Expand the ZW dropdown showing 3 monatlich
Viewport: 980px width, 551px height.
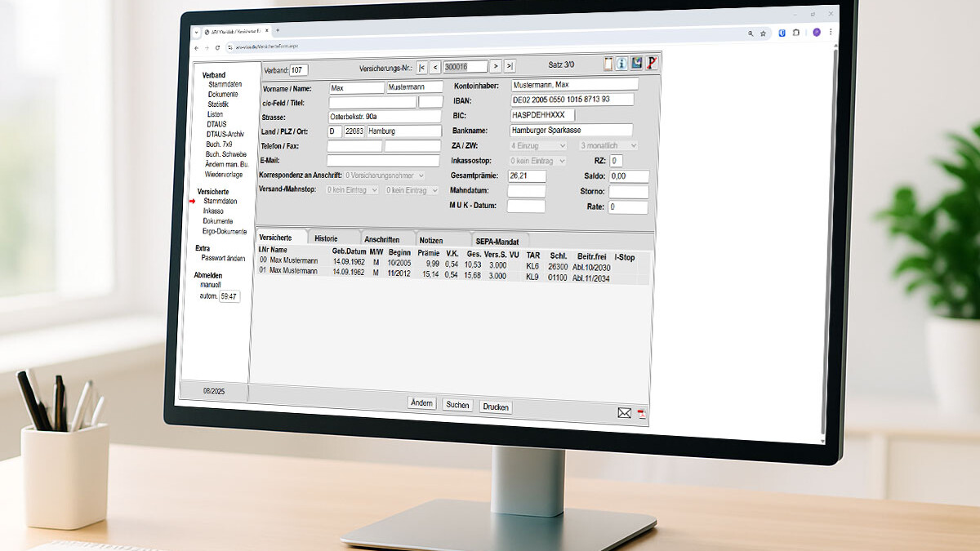(x=608, y=145)
